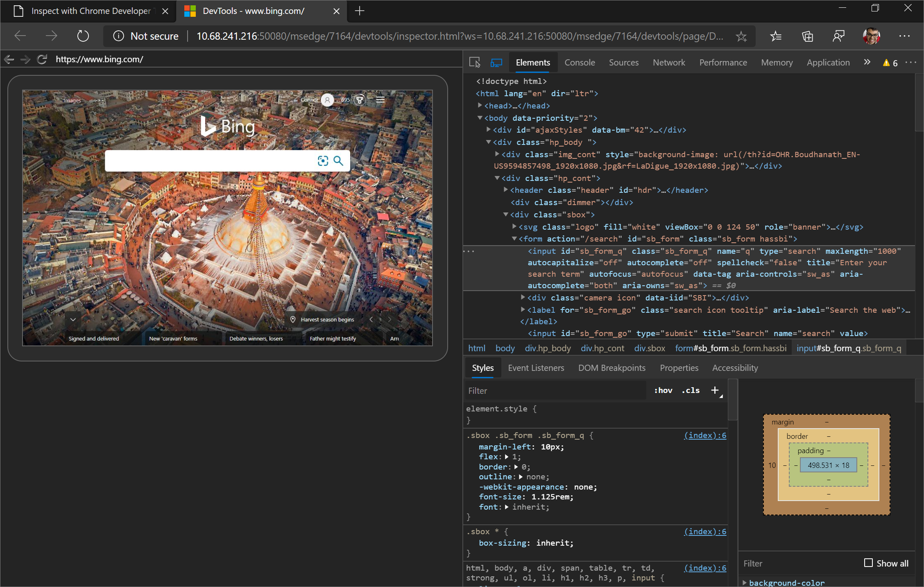The height and width of the screenshot is (587, 924).
Task: Click the Console tab in DevTools
Action: 580,62
